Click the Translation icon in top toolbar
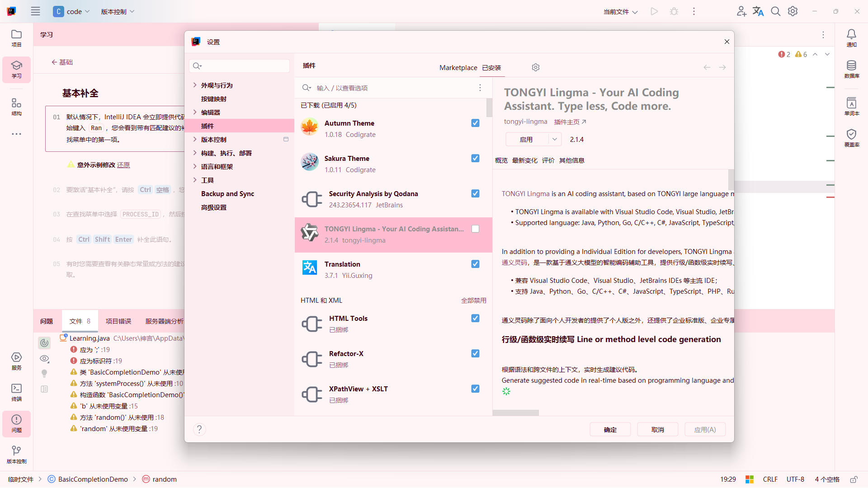868x488 pixels. pyautogui.click(x=758, y=11)
